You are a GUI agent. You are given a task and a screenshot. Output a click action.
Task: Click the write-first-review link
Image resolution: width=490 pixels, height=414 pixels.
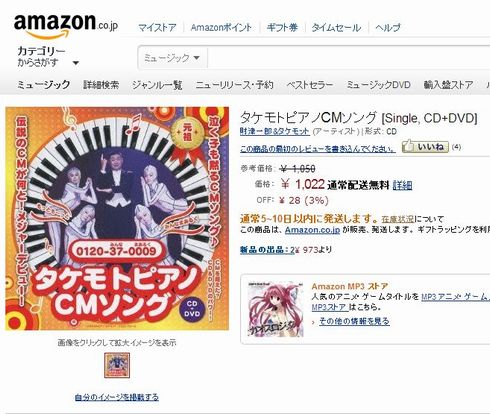(x=318, y=149)
